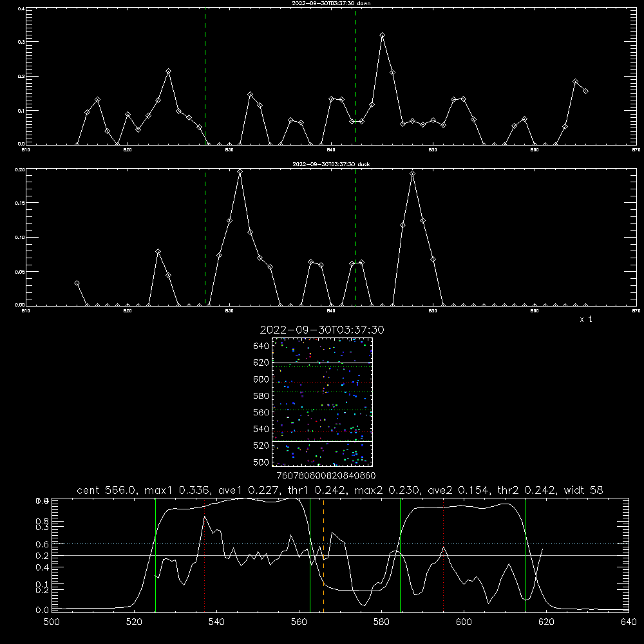Click the 0.15 y-axis label of dusk plot
The height and width of the screenshot is (644, 644).
tap(20, 203)
